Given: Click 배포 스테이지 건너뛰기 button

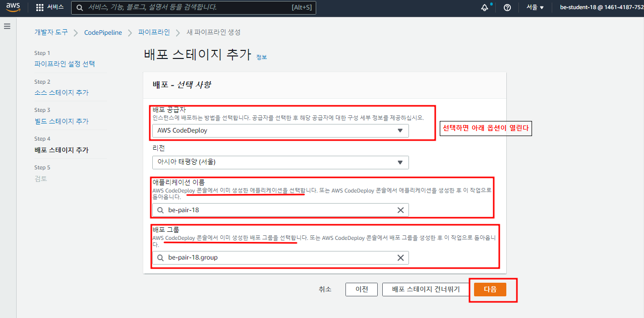Looking at the screenshot, I should [x=426, y=289].
